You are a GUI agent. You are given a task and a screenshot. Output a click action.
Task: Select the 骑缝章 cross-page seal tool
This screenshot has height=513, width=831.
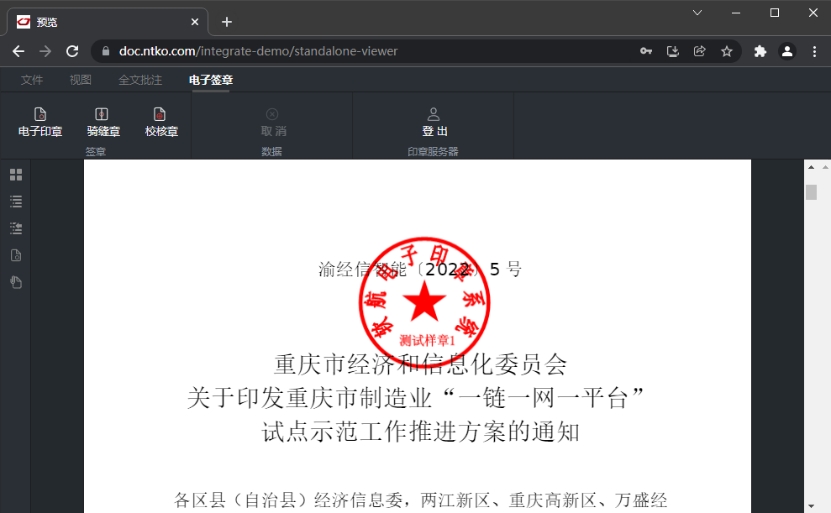click(103, 122)
